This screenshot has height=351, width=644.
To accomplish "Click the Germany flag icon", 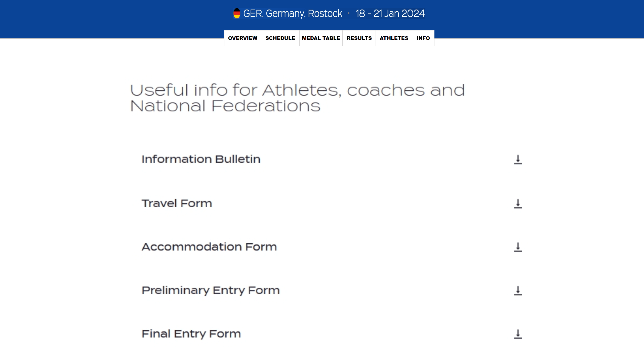I will click(236, 13).
